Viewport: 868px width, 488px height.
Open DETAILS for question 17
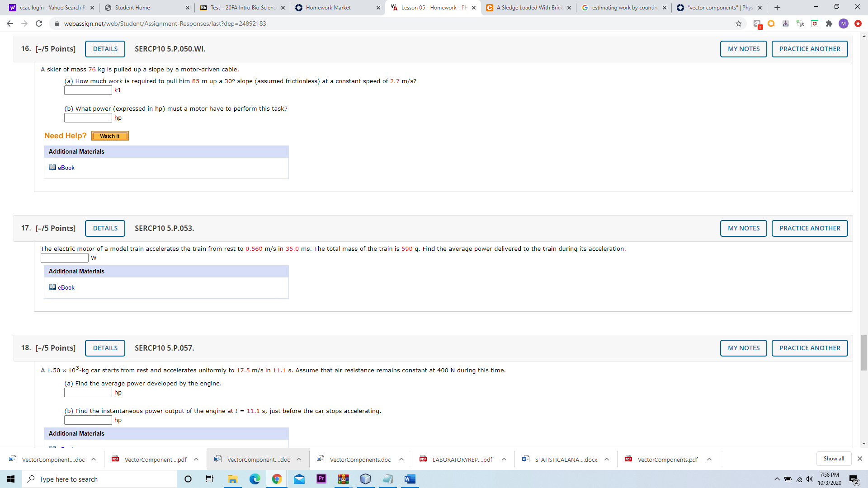click(105, 228)
